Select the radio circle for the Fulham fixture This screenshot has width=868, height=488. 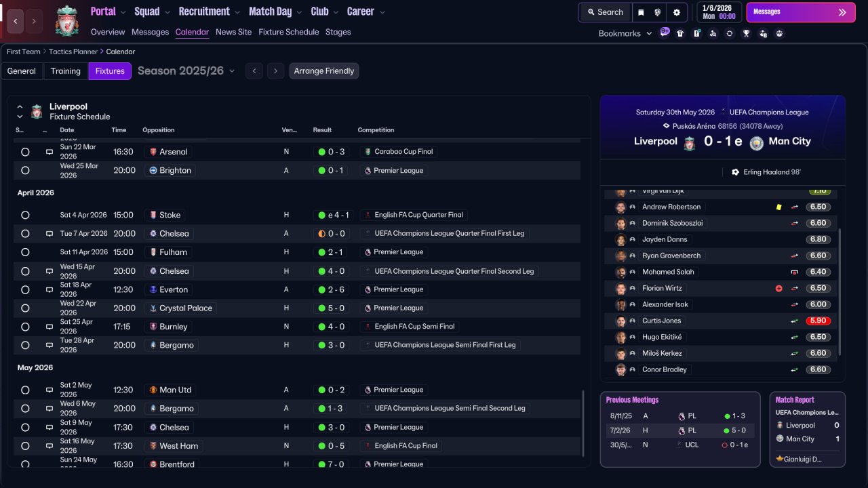point(25,252)
